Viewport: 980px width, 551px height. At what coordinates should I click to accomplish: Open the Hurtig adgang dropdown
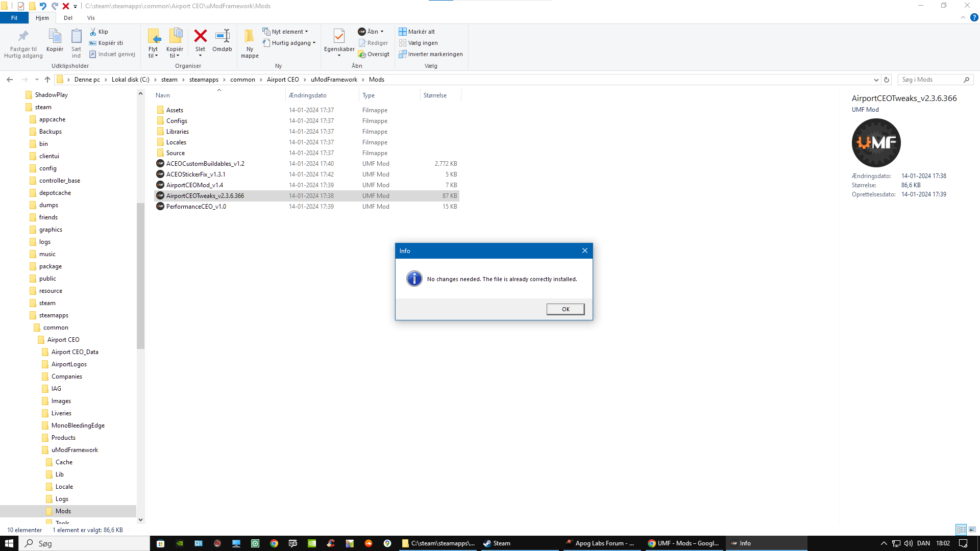[289, 43]
